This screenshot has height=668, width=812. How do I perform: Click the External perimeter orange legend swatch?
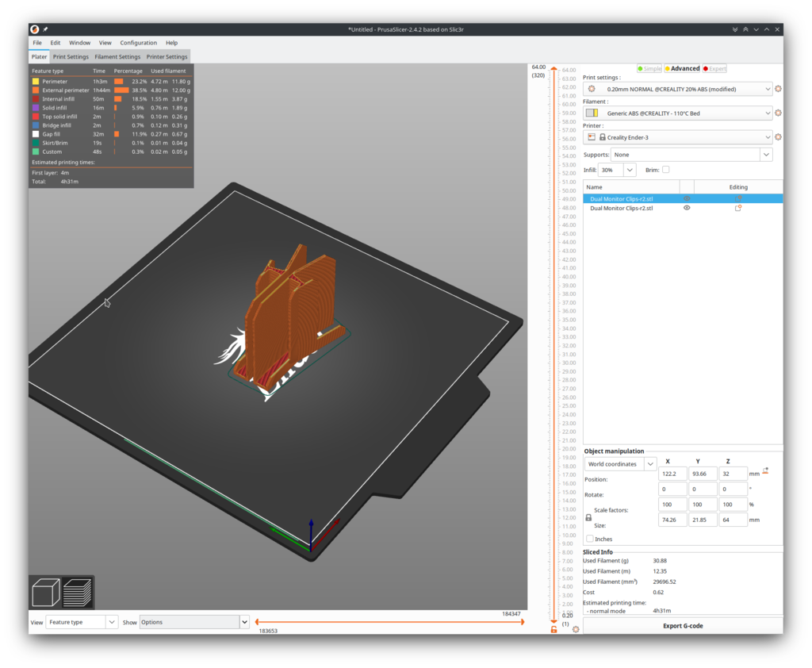pyautogui.click(x=36, y=90)
